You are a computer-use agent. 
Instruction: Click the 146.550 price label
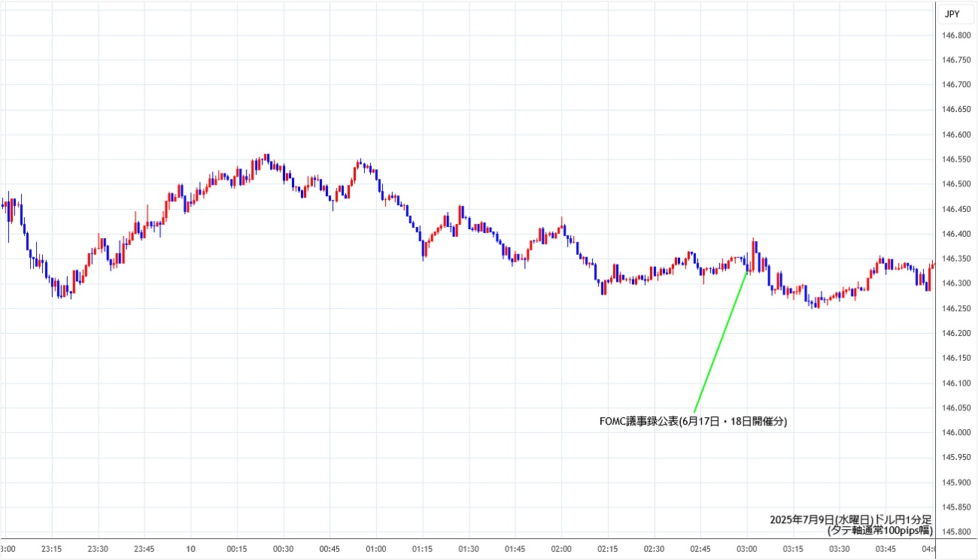tap(955, 159)
